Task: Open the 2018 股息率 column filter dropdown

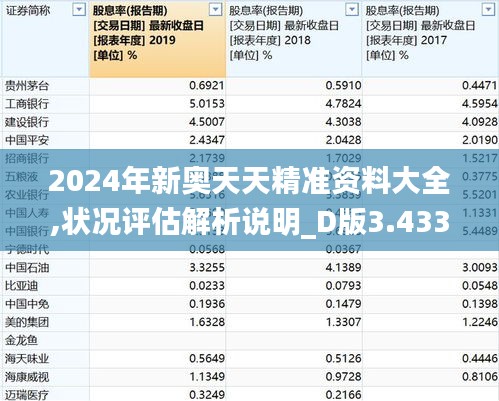Action: (x=352, y=10)
